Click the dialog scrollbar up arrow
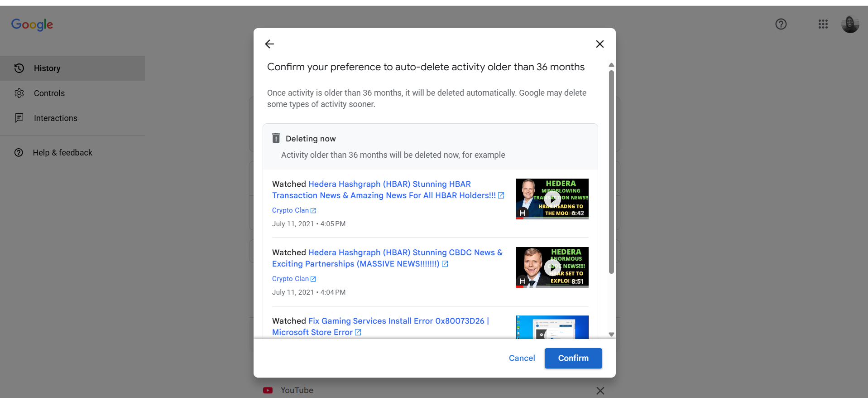Viewport: 868px width, 398px height. pos(611,65)
